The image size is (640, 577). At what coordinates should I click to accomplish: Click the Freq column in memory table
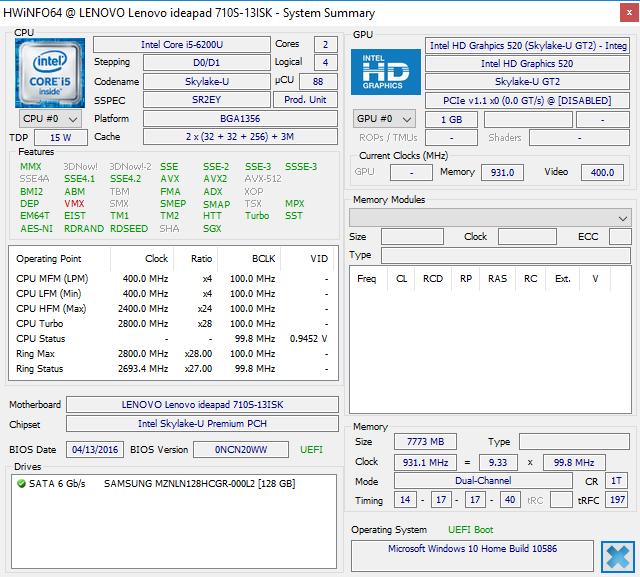(x=367, y=279)
